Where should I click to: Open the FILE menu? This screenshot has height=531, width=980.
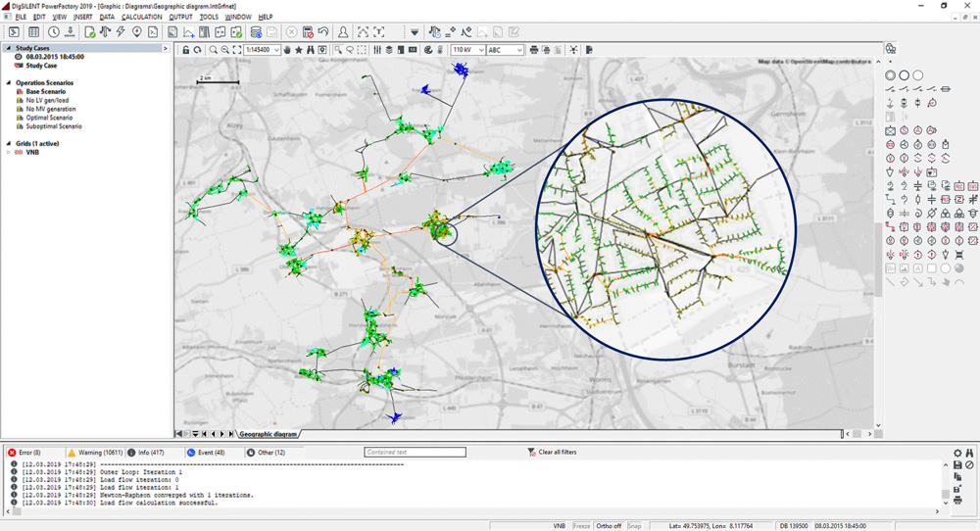pyautogui.click(x=21, y=17)
